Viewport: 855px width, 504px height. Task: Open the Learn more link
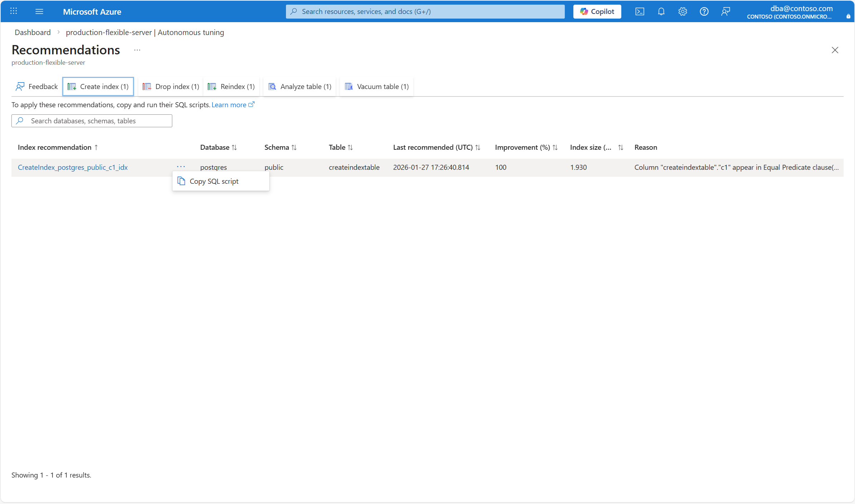(231, 104)
